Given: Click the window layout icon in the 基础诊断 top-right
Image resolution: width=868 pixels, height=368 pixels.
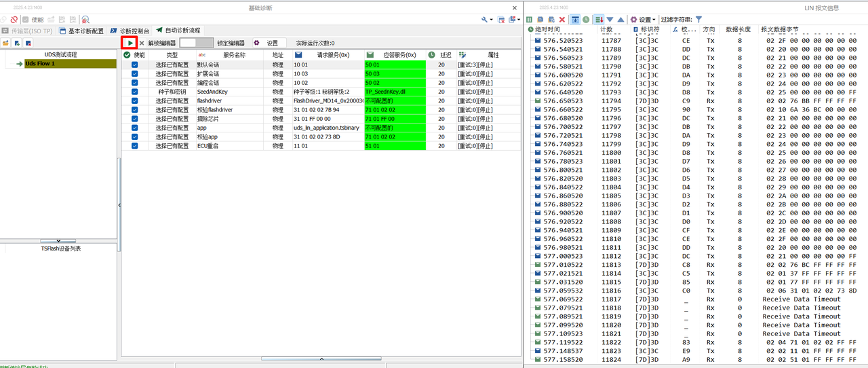Looking at the screenshot, I should coord(511,20).
